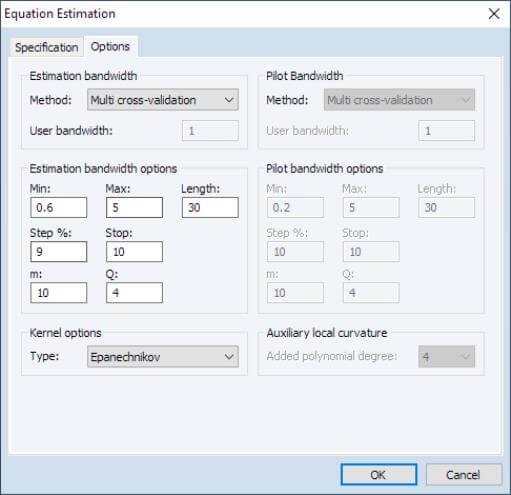Click the estimation Q field showing 4
The width and height of the screenshot is (511, 495).
(134, 293)
